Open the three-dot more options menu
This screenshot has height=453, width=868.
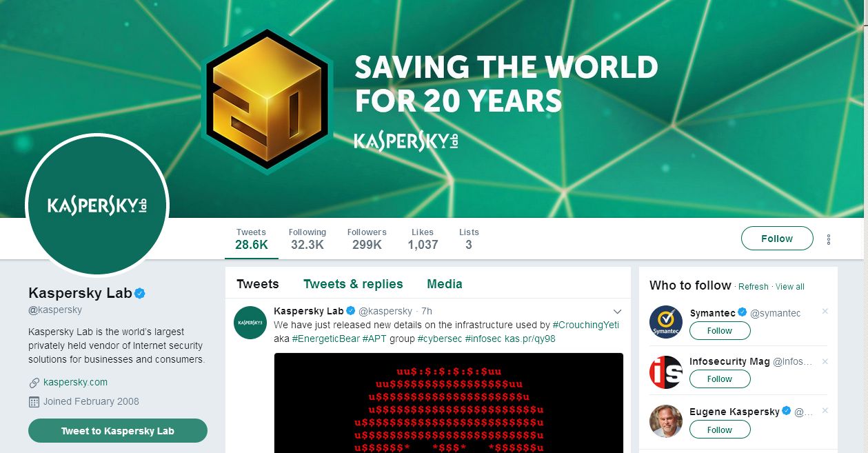pyautogui.click(x=828, y=239)
